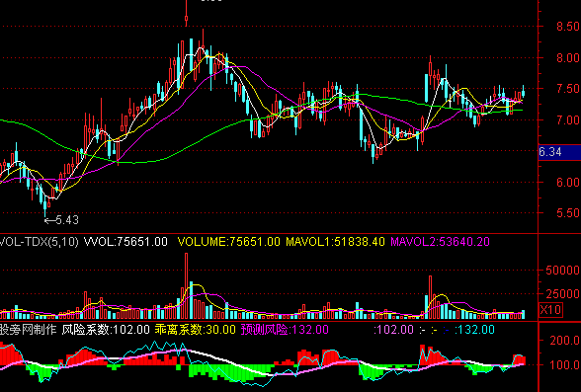The image size is (581, 392).
Task: Click the 50000 volume axis label
Action: click(x=562, y=270)
